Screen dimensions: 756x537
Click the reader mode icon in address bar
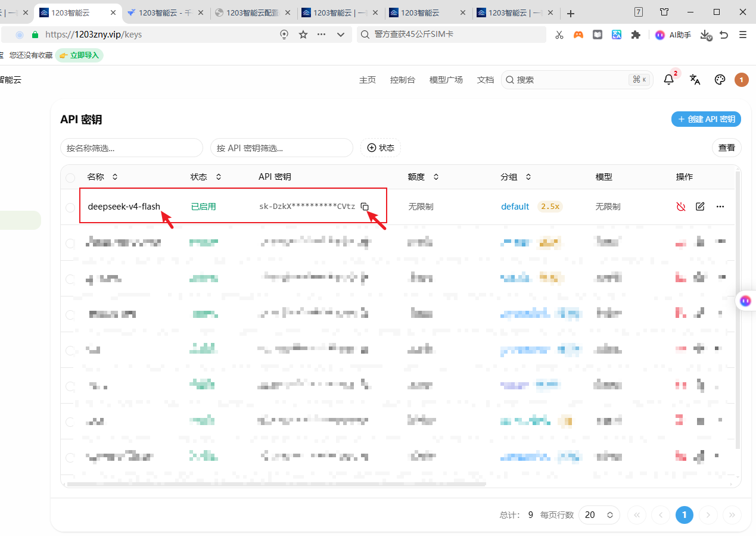[x=284, y=35]
